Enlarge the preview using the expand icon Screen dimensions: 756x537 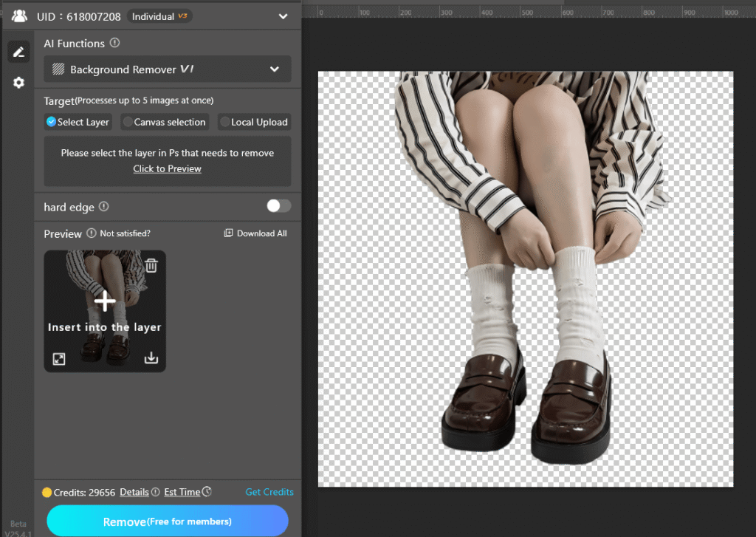(x=59, y=358)
